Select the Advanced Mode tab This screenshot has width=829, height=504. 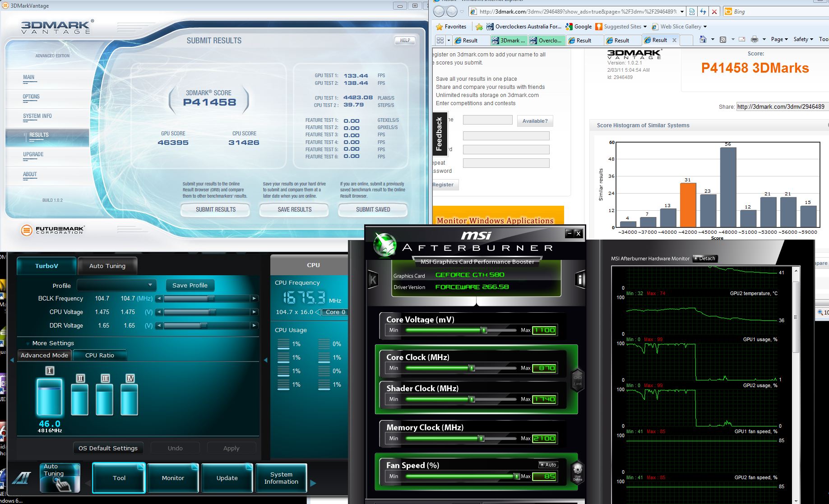44,355
